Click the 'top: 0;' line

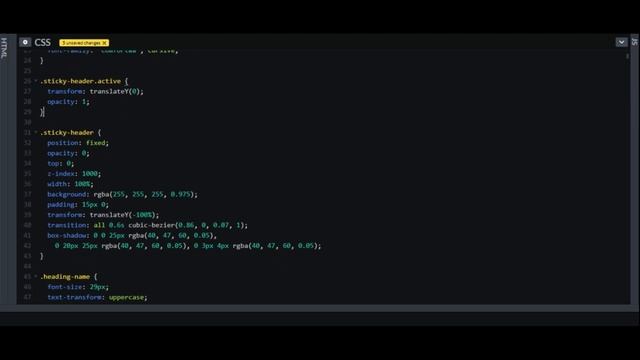click(x=60, y=163)
